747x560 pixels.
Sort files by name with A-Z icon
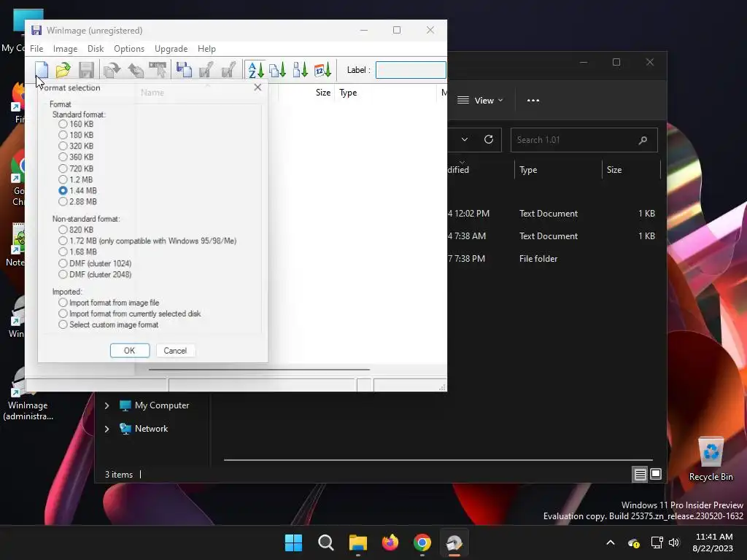point(256,70)
